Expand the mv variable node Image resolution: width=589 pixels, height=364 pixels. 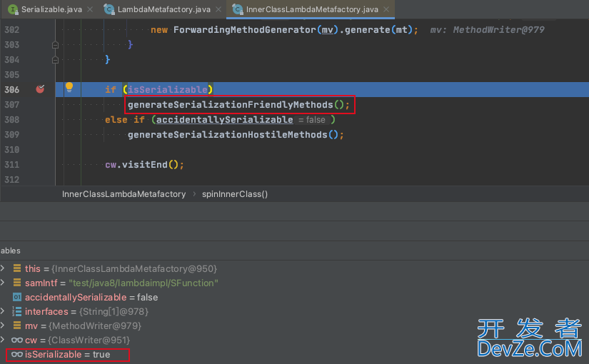click(x=3, y=325)
